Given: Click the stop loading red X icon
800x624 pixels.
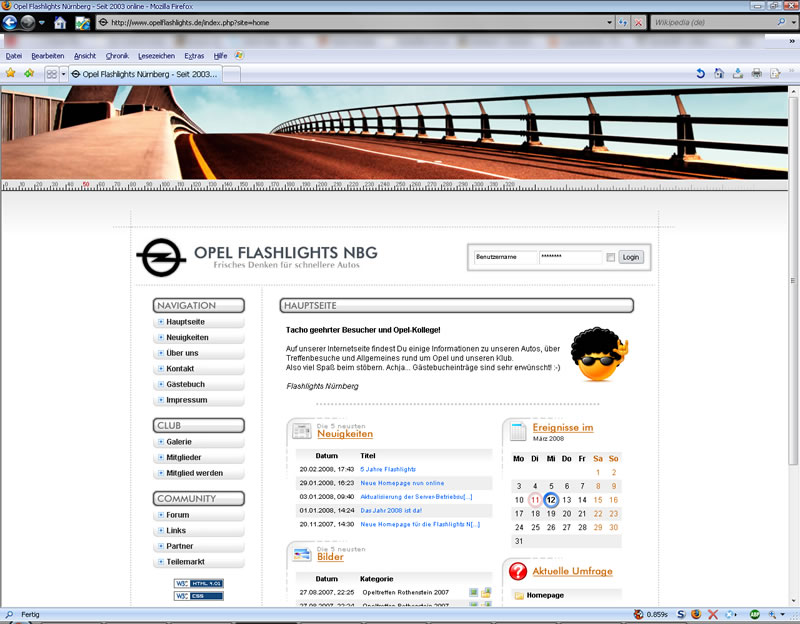Looking at the screenshot, I should [638, 22].
